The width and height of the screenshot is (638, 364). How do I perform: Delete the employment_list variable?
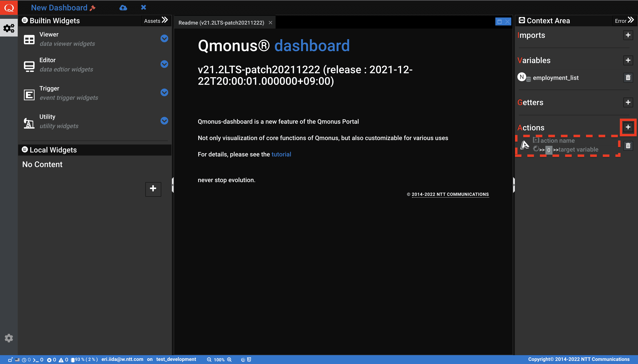[x=628, y=78]
